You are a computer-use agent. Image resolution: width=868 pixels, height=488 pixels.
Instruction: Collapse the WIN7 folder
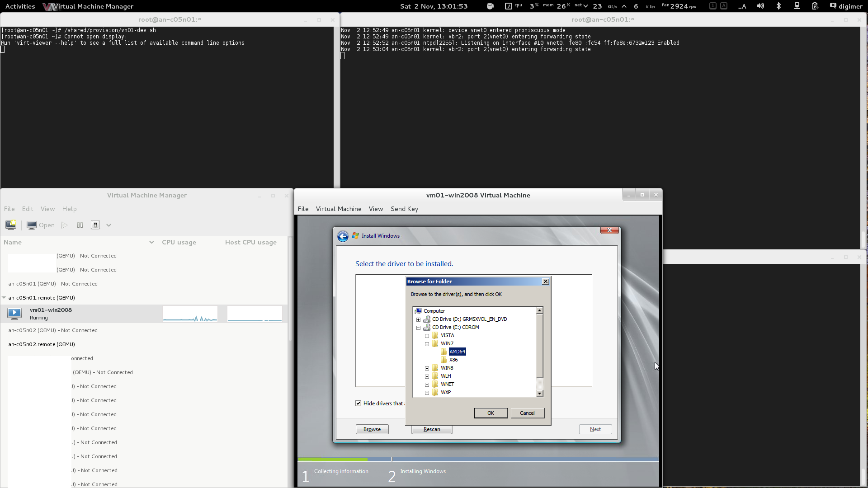coord(427,344)
